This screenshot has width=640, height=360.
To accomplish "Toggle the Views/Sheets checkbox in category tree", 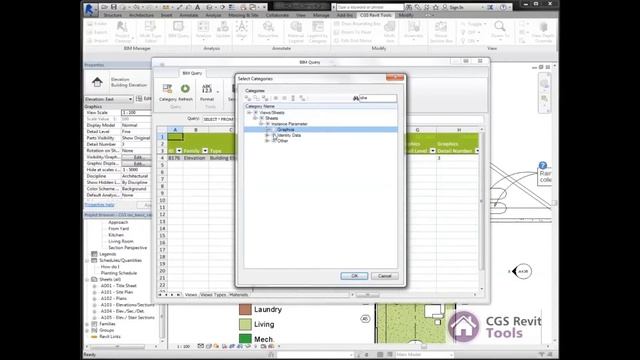I will coord(256,112).
